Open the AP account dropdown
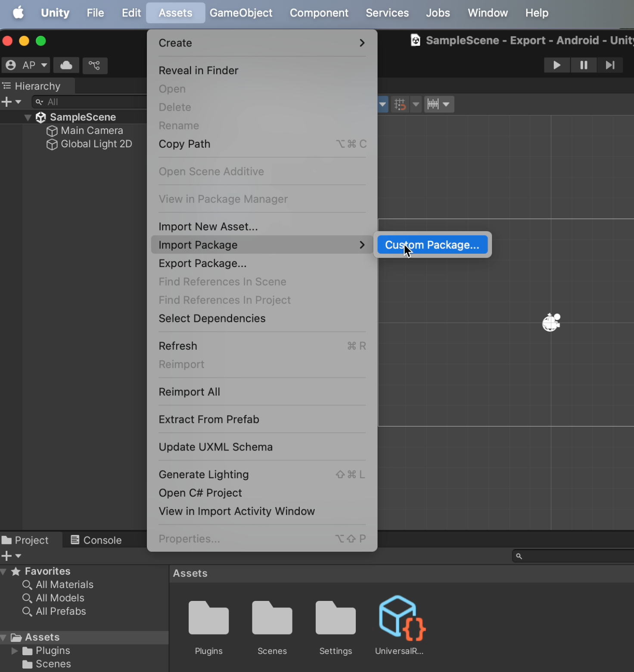Image resolution: width=634 pixels, height=672 pixels. pyautogui.click(x=26, y=65)
